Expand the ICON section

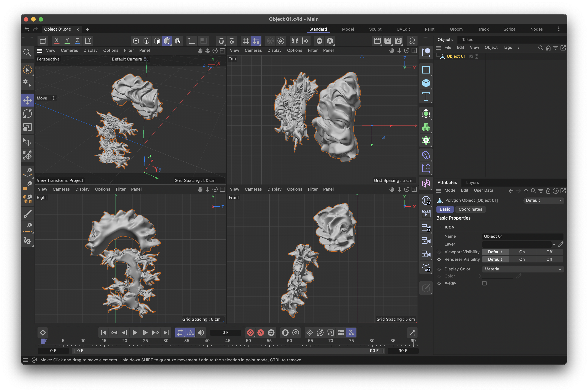tap(441, 227)
